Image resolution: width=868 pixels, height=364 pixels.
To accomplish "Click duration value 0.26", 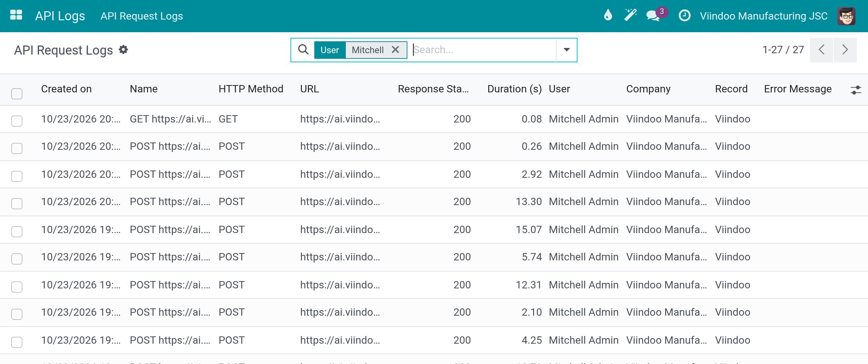I will pos(532,146).
